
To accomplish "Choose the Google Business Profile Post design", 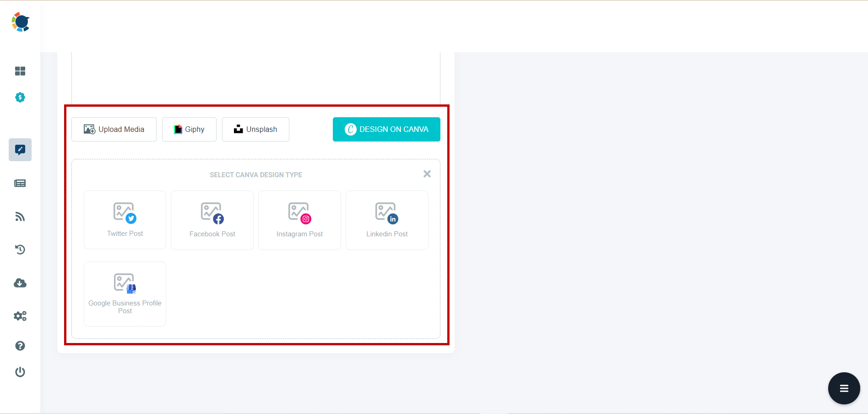I will click(x=125, y=294).
